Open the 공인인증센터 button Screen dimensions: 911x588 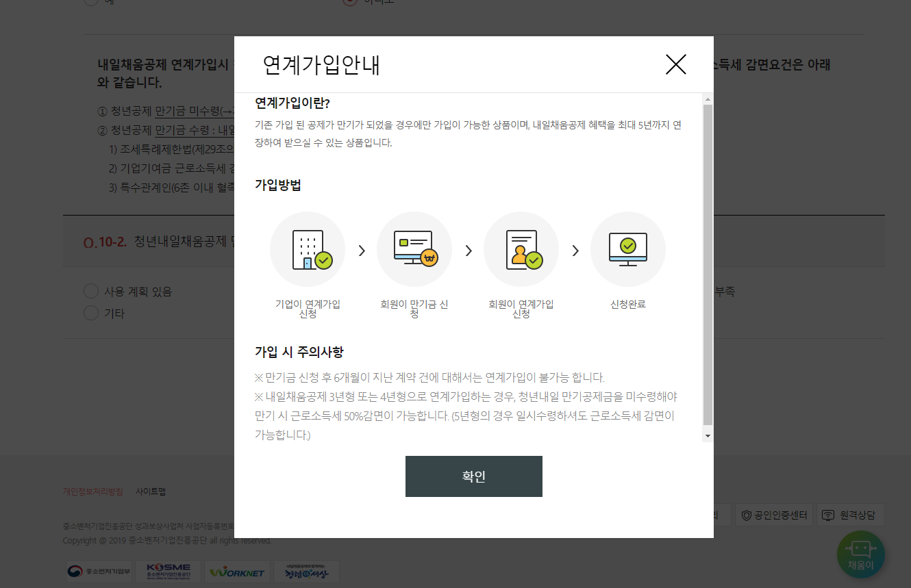click(x=774, y=515)
